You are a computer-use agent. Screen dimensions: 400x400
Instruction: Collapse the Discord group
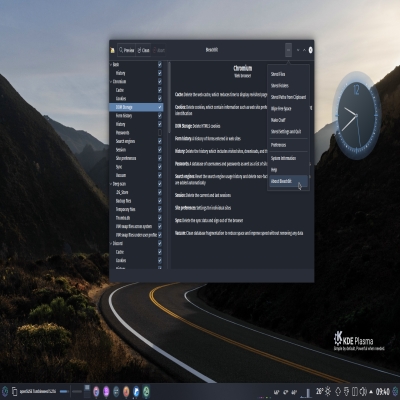click(x=111, y=243)
